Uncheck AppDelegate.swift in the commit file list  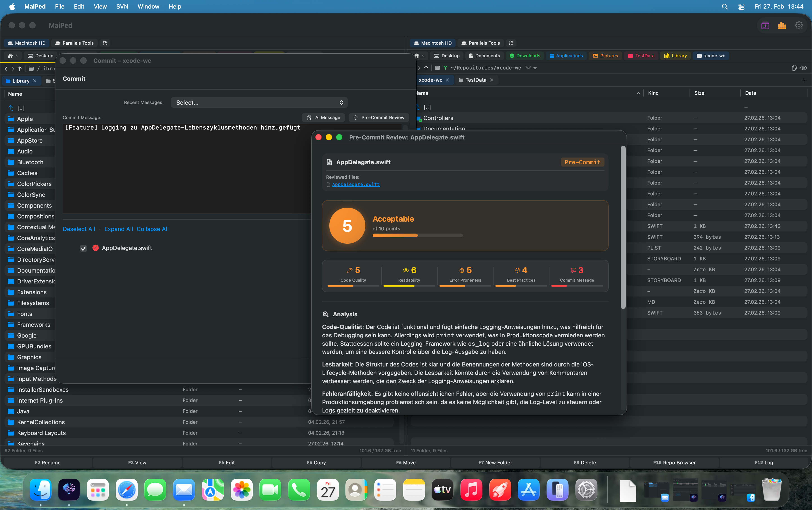(x=83, y=248)
